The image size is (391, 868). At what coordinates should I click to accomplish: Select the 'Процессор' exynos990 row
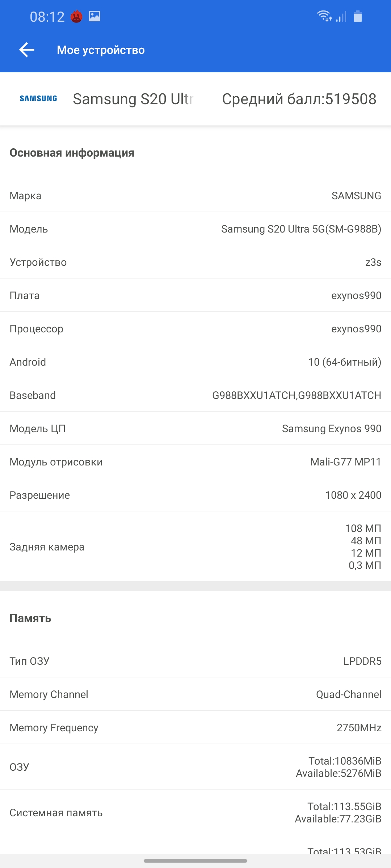coord(195,329)
